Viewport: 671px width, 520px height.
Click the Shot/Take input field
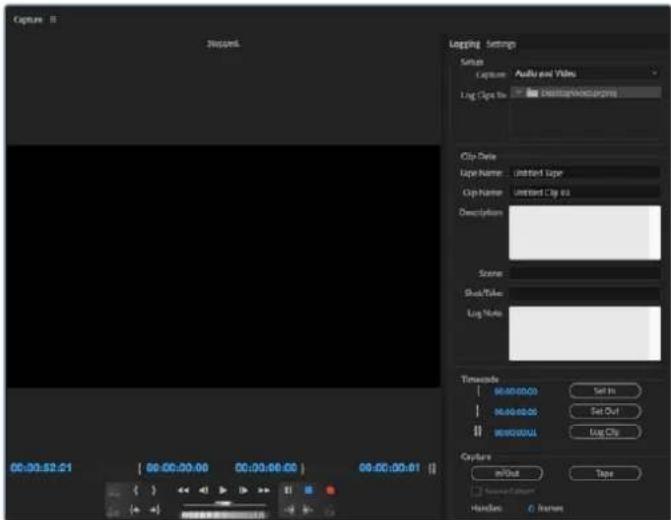pos(585,293)
